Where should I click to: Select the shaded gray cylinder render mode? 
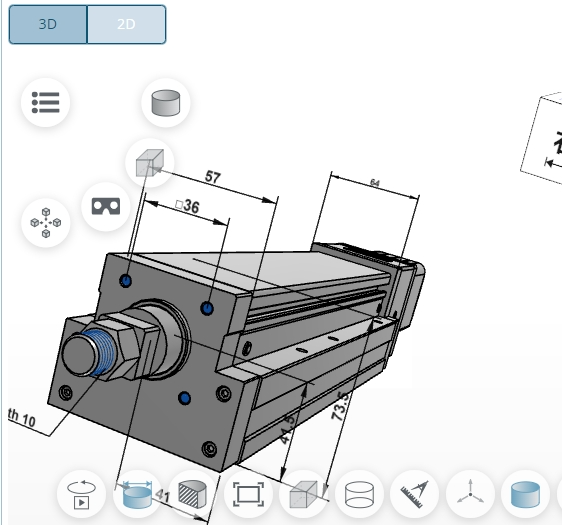(166, 103)
